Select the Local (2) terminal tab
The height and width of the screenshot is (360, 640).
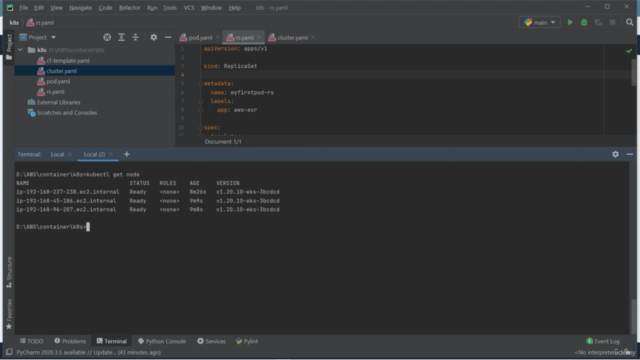pos(94,154)
